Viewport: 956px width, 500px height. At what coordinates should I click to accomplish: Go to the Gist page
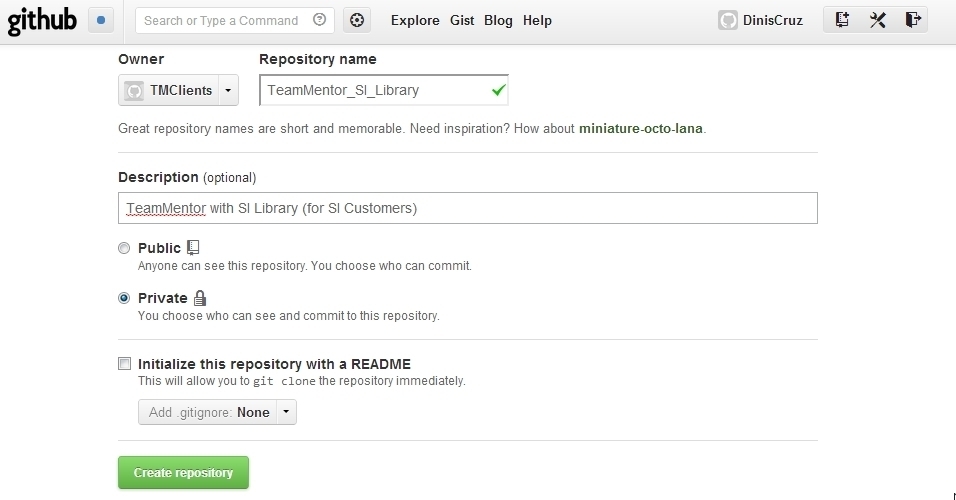coord(462,20)
